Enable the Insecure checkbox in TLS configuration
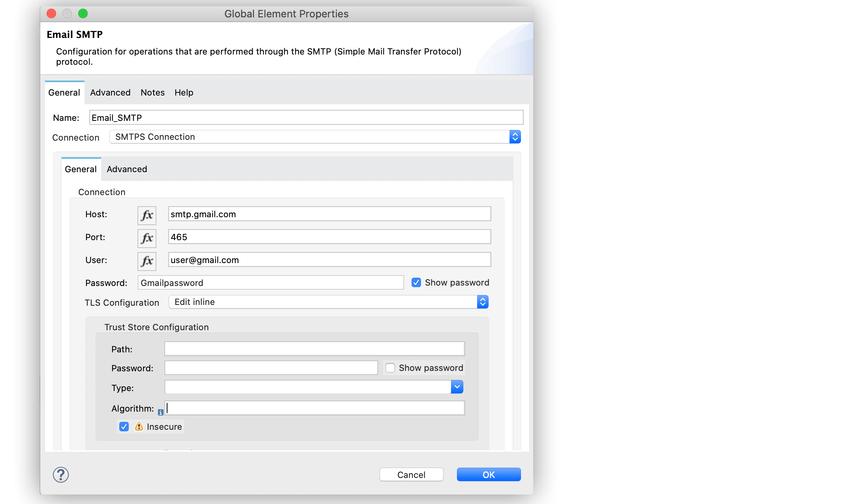The height and width of the screenshot is (504, 846). tap(124, 426)
